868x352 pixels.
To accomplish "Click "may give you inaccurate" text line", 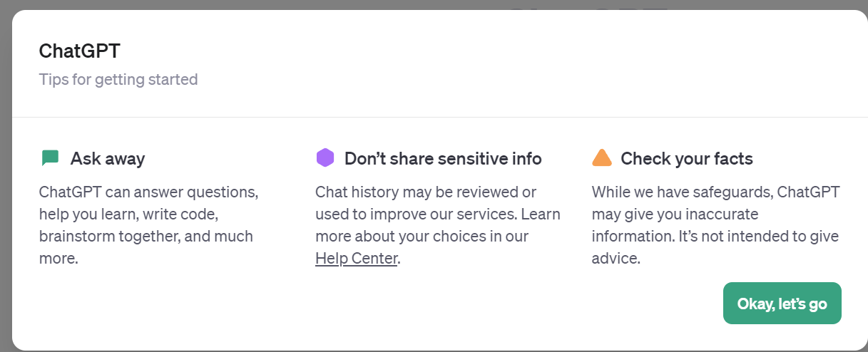I will coord(675,214).
